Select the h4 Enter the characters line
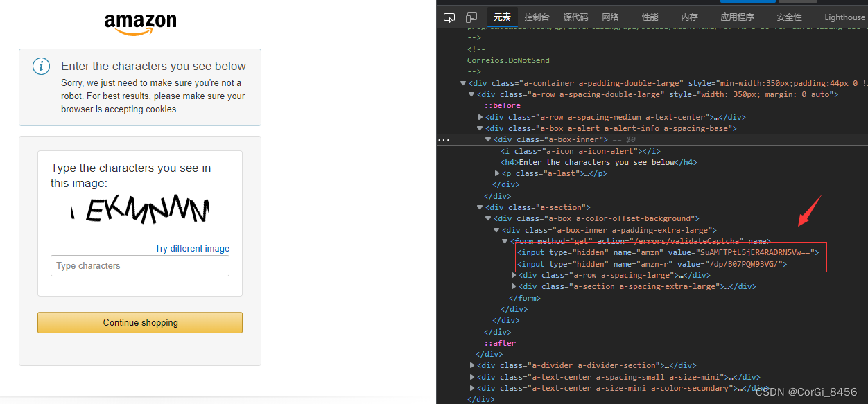The width and height of the screenshot is (868, 404). (x=598, y=162)
